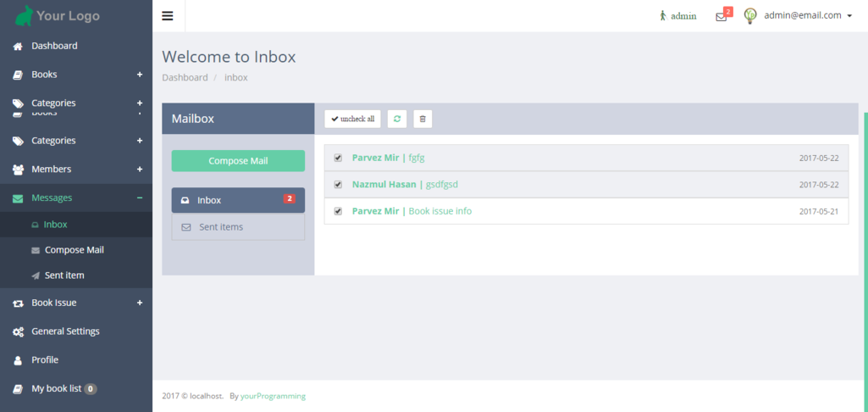Open the admin@email.com account dropdown

click(x=807, y=15)
